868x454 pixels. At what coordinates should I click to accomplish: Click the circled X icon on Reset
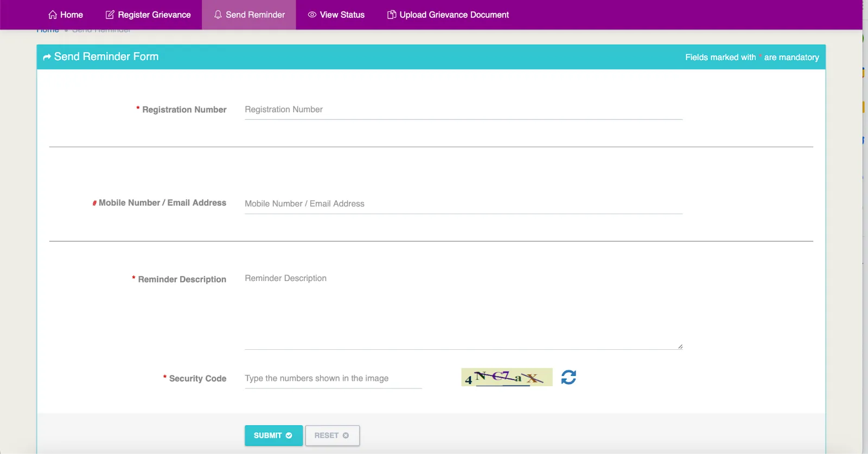(x=346, y=436)
